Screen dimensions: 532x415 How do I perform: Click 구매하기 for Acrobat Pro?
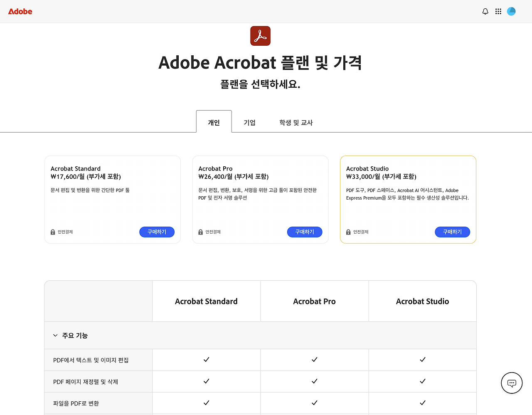pos(305,232)
